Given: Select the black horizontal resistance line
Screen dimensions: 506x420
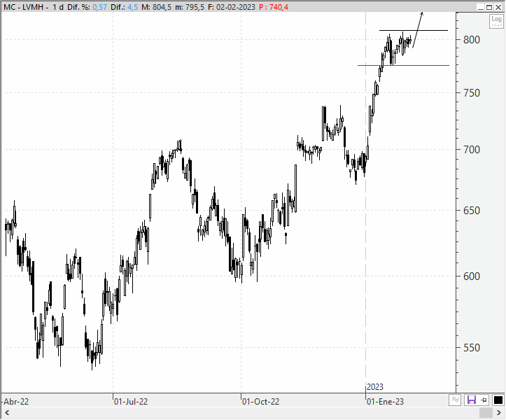Looking at the screenshot, I should (x=414, y=30).
